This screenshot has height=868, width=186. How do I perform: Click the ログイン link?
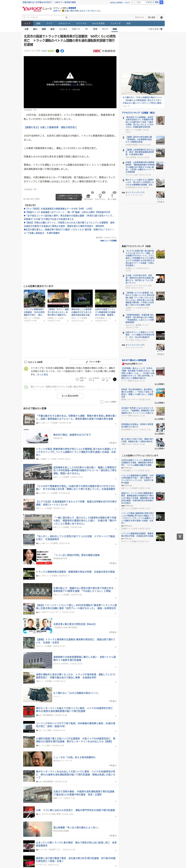[x=57, y=11]
